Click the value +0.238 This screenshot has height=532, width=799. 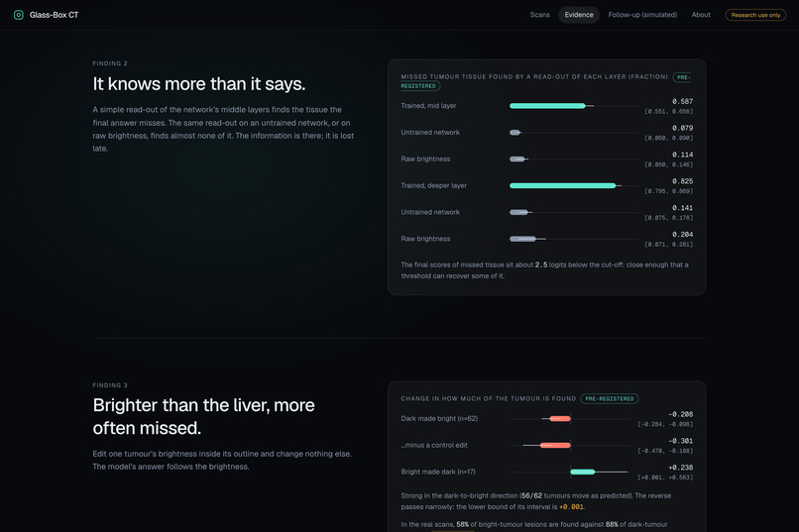coord(681,468)
